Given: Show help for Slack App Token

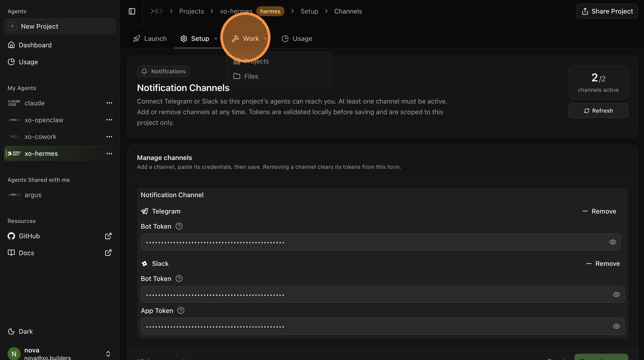Looking at the screenshot, I should [x=181, y=311].
